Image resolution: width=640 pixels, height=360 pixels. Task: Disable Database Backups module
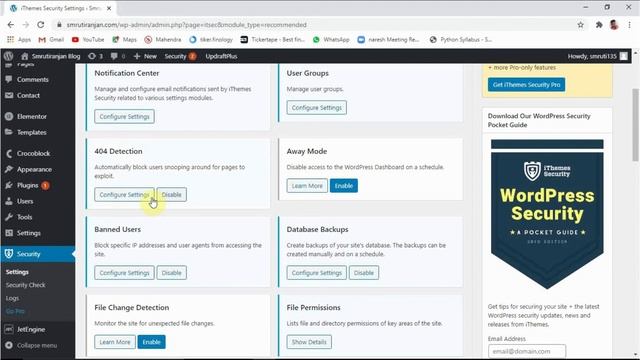coord(364,273)
